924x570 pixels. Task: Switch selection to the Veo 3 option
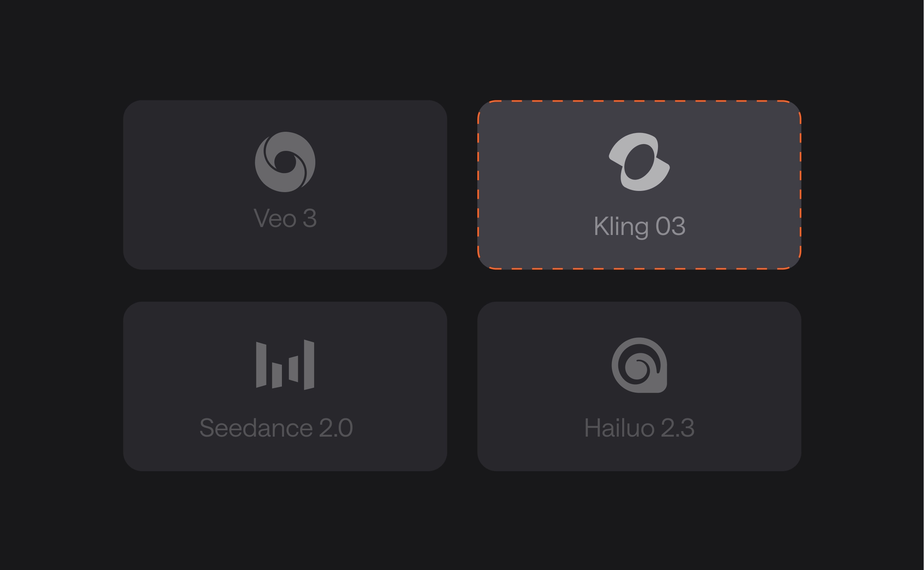coord(285,185)
